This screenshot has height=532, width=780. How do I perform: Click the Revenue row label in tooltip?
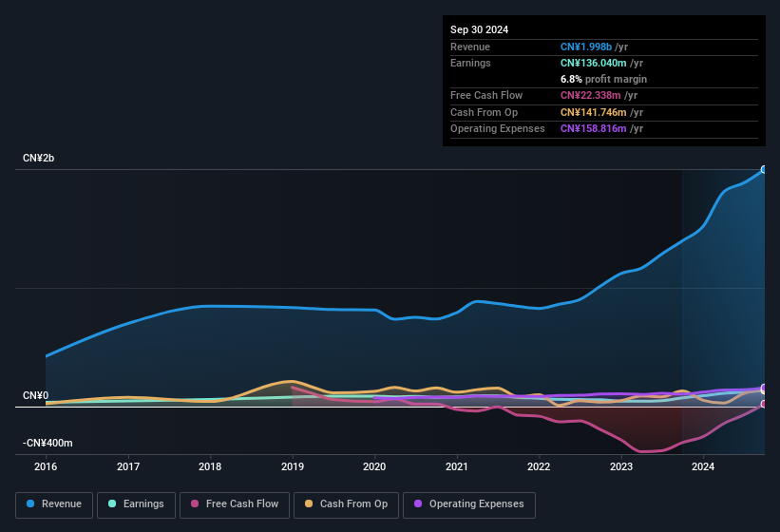(x=470, y=47)
